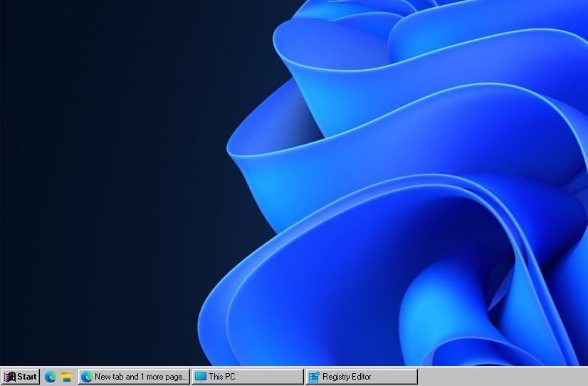Bring up the Registry Editor window
This screenshot has height=386, width=588.
[362, 377]
